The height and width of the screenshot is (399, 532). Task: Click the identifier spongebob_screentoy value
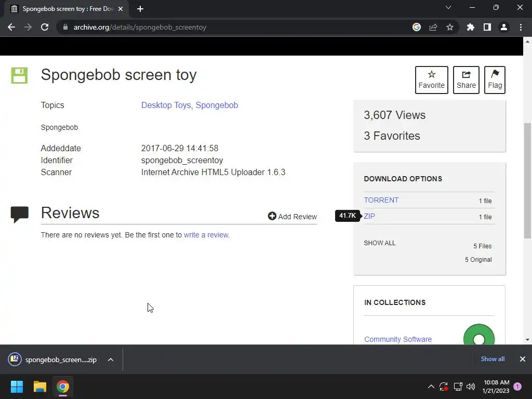click(x=182, y=160)
